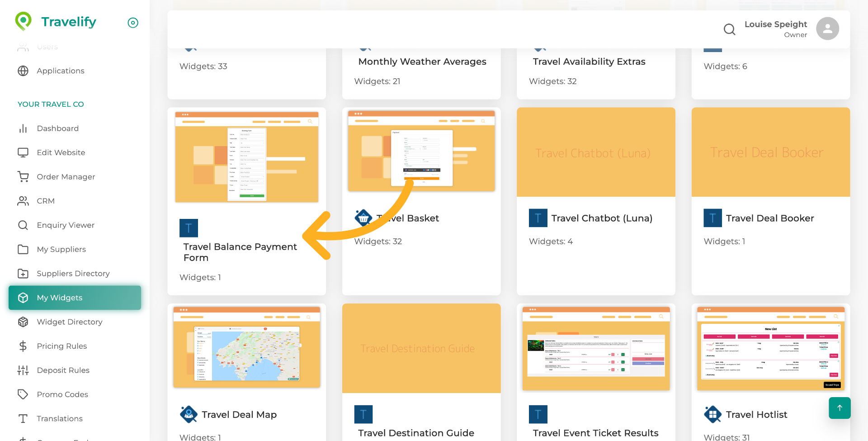Open the CRM sidebar item
868x441 pixels.
[x=45, y=201]
